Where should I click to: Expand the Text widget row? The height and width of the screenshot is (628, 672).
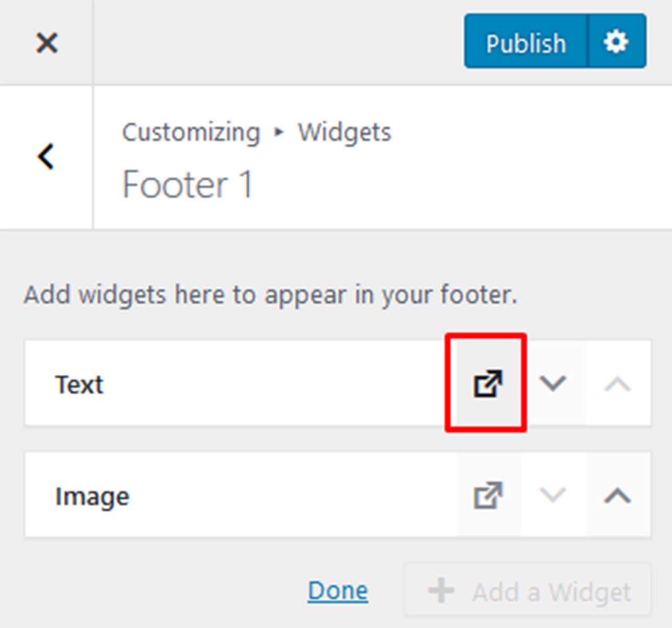[241, 383]
